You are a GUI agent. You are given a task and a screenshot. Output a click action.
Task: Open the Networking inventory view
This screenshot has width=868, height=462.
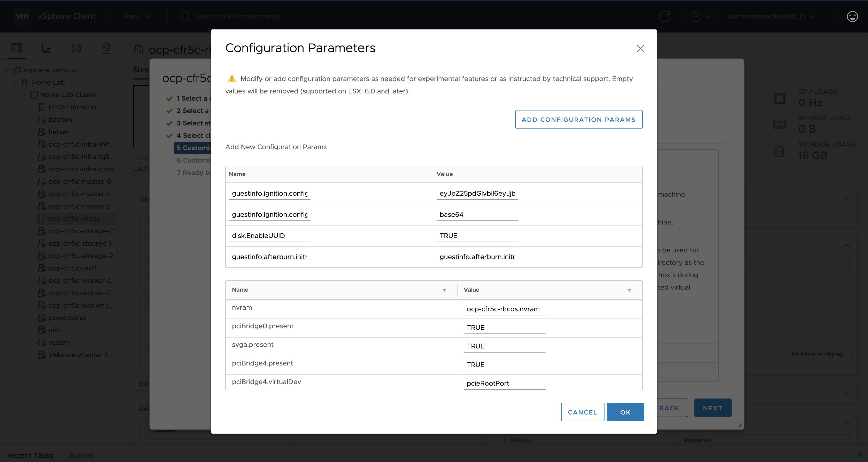click(x=106, y=48)
